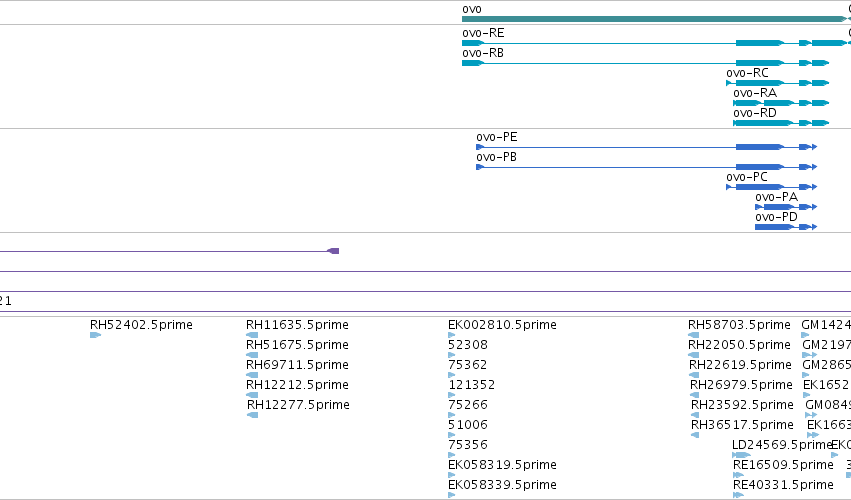Open the RH69711.5prime EST label
Screen dimensions: 851x500
(x=297, y=365)
